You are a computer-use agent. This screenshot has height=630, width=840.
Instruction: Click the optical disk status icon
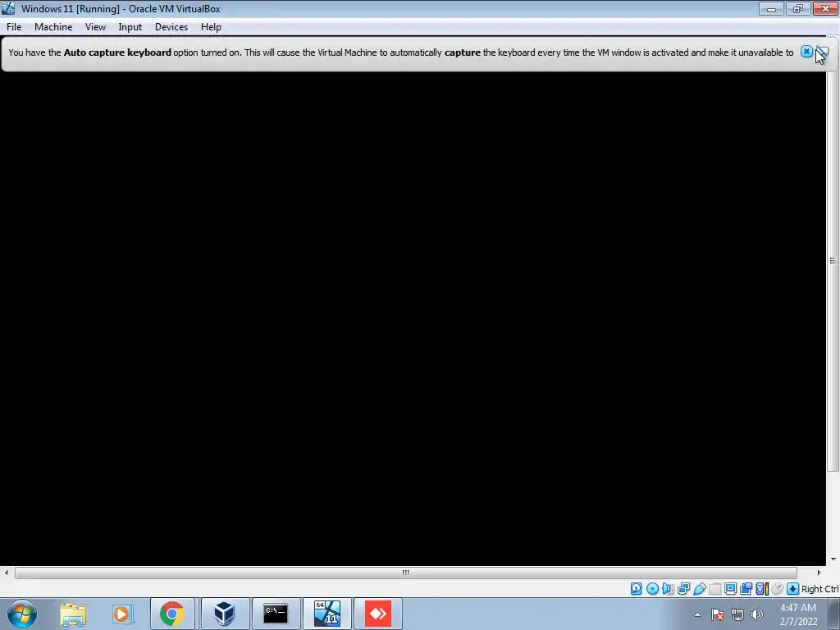[652, 589]
